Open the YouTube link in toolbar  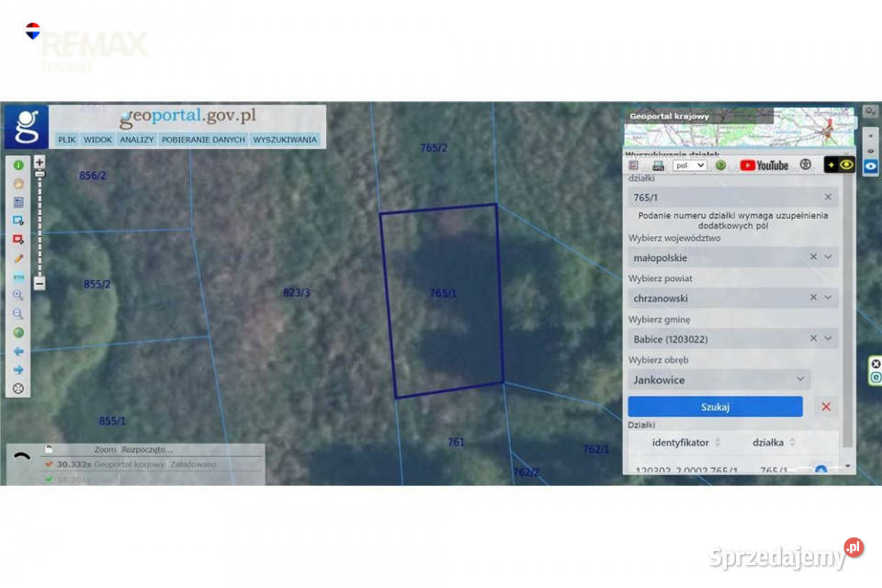[x=763, y=165]
